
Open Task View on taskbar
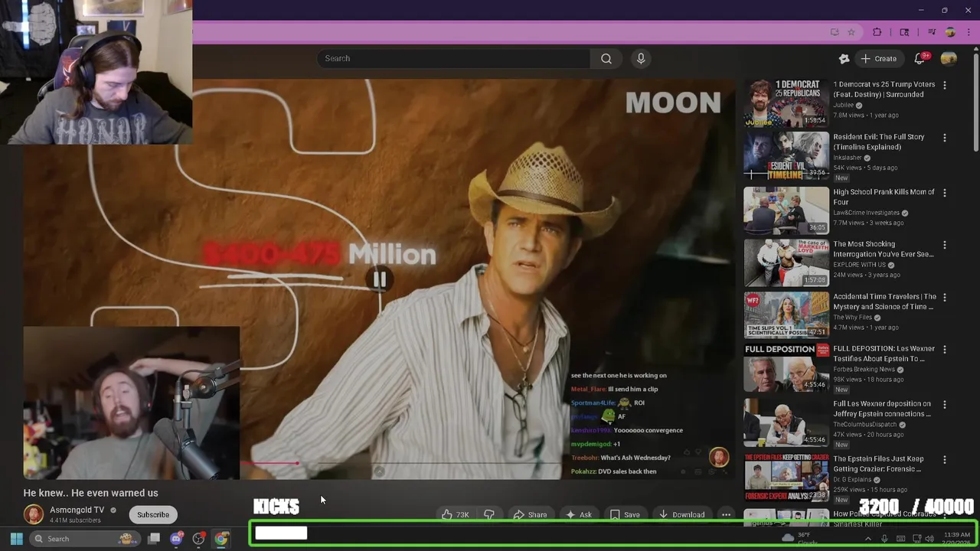154,539
